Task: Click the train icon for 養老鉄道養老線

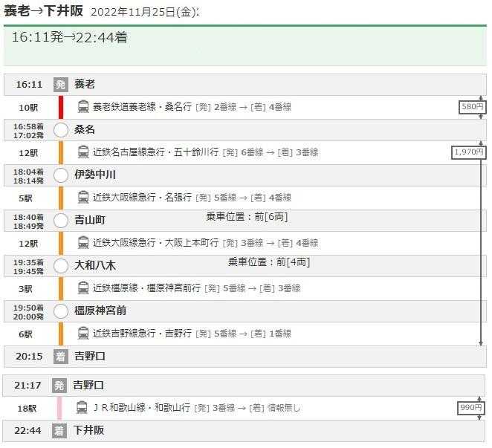Action: pos(83,107)
